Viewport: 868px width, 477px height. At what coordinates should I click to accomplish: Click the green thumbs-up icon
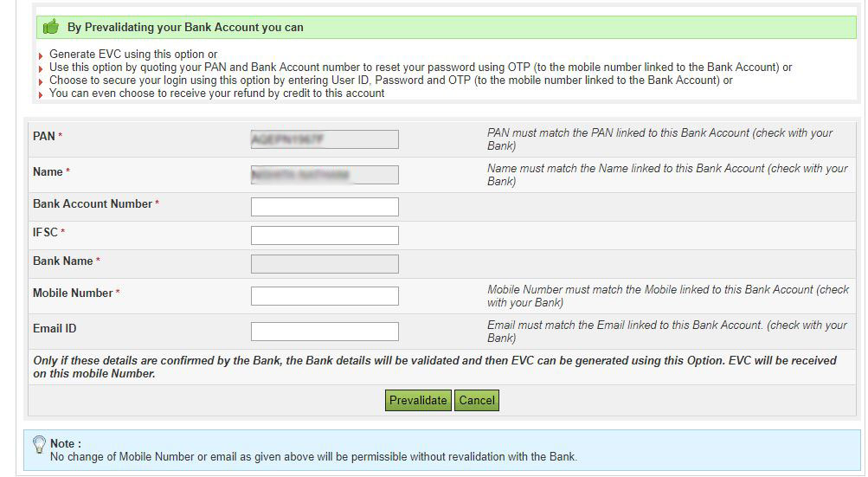[51, 27]
